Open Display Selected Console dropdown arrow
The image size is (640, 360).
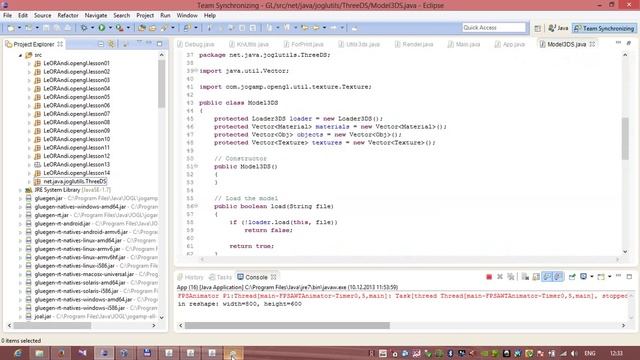click(x=591, y=277)
